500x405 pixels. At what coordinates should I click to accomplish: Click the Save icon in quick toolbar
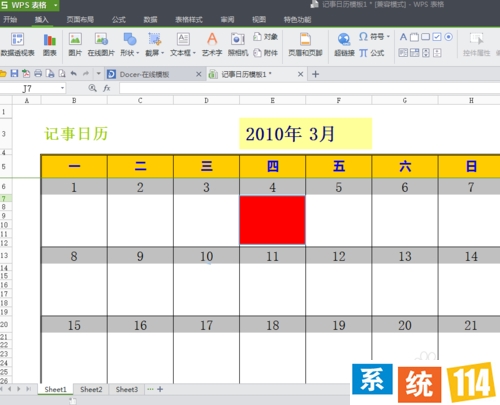[x=14, y=74]
